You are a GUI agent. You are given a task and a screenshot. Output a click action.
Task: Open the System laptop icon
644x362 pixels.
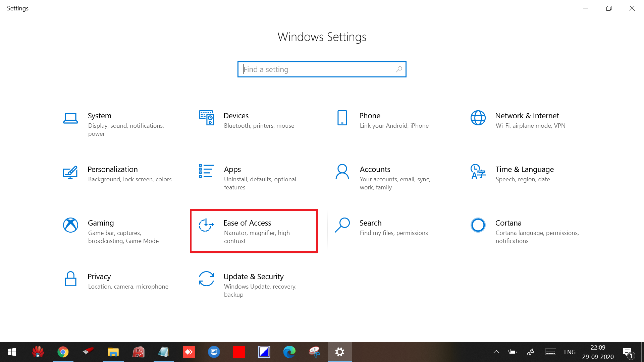tap(70, 118)
